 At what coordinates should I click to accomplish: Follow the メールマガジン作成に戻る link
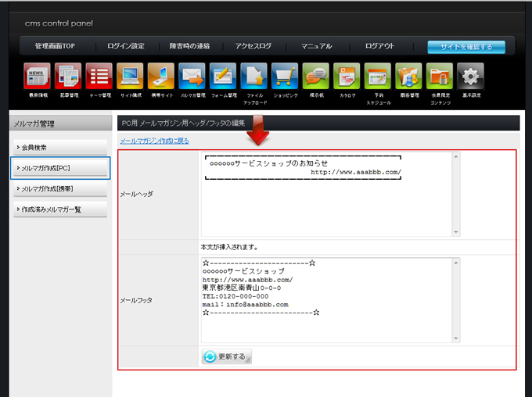(154, 141)
